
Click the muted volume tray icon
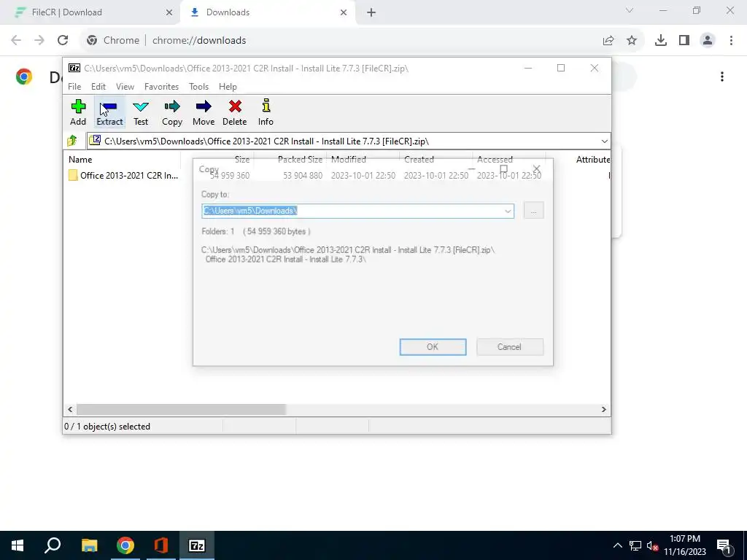[652, 545]
